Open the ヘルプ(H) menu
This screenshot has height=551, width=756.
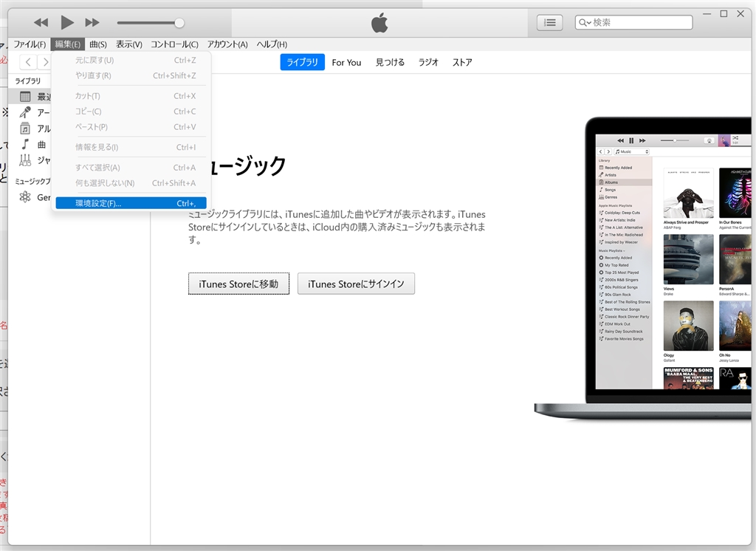272,44
